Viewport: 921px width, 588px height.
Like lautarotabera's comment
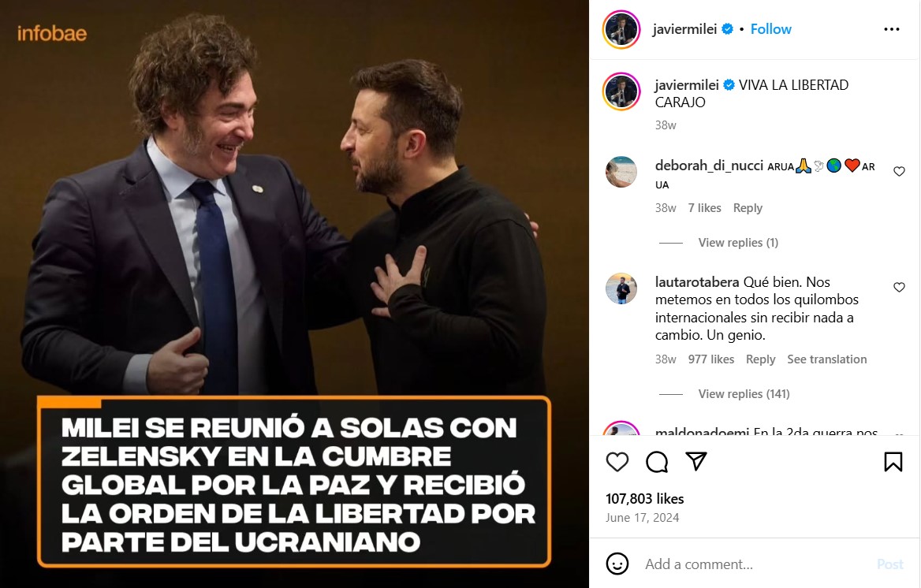[899, 287]
